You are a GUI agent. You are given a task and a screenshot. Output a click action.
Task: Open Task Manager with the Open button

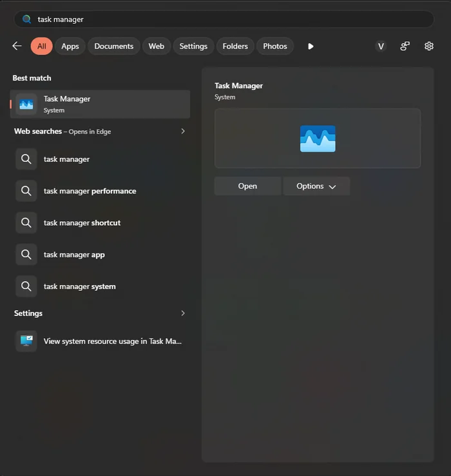coord(247,186)
